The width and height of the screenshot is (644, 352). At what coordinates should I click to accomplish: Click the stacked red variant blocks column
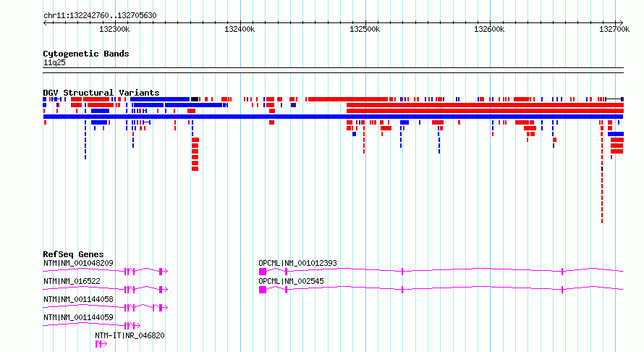195,154
